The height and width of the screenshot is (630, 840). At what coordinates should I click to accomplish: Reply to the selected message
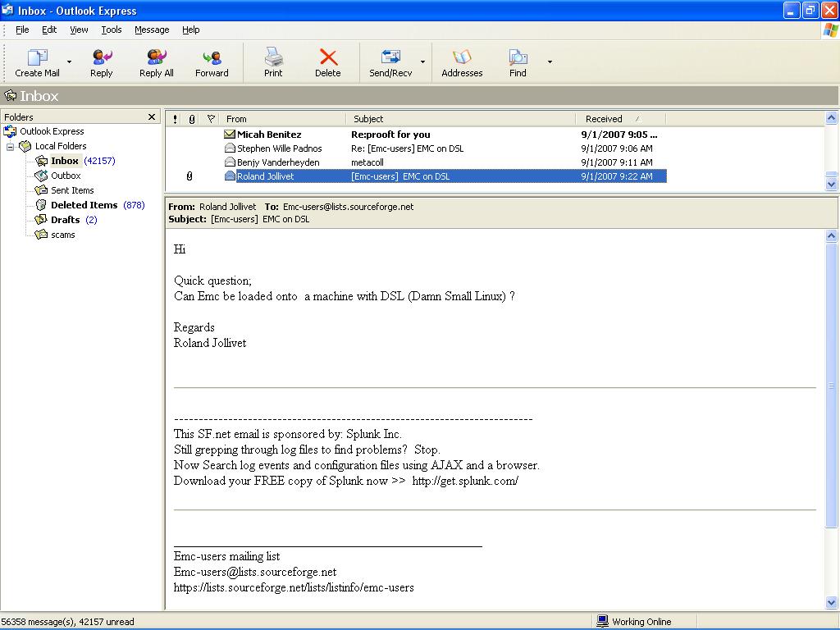pyautogui.click(x=101, y=63)
